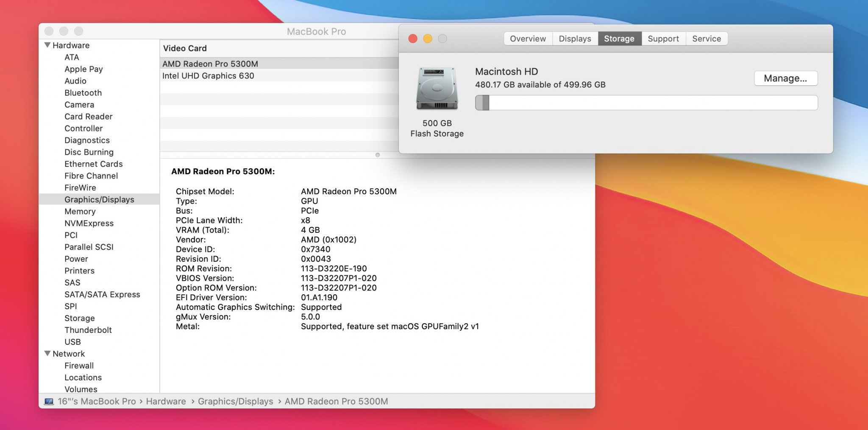The height and width of the screenshot is (430, 868).
Task: Collapse the Network section triangle
Action: pyautogui.click(x=47, y=353)
